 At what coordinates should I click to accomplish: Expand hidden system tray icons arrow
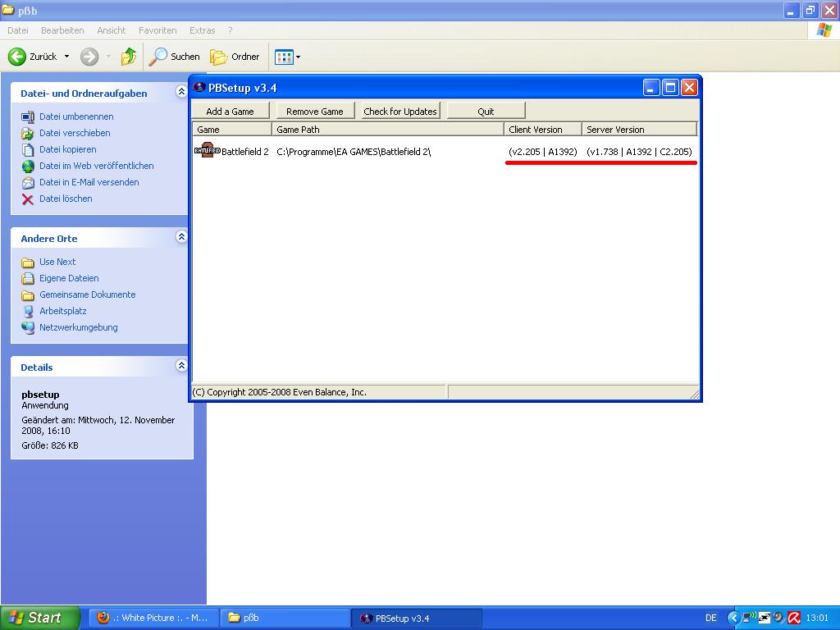pyautogui.click(x=733, y=618)
